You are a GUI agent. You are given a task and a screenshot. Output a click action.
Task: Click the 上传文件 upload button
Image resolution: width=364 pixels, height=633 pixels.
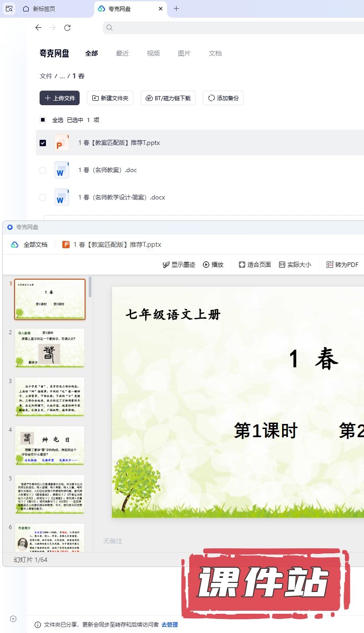[x=60, y=98]
